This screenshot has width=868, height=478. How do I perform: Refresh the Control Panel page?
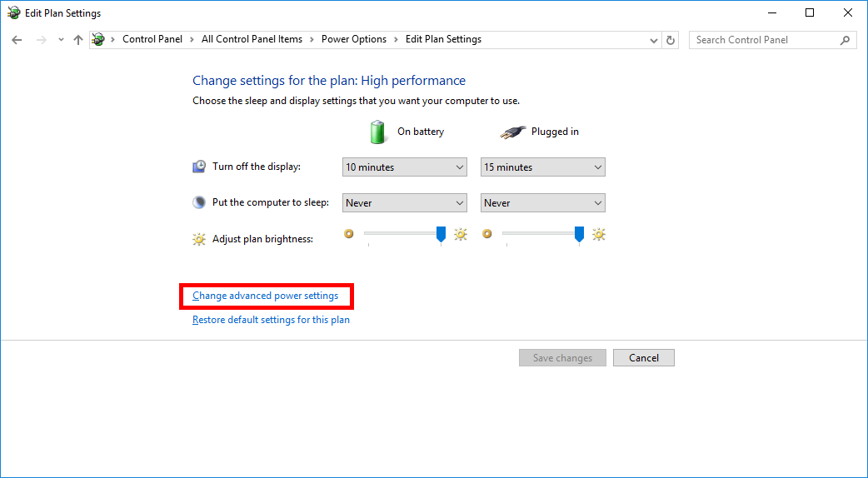671,40
